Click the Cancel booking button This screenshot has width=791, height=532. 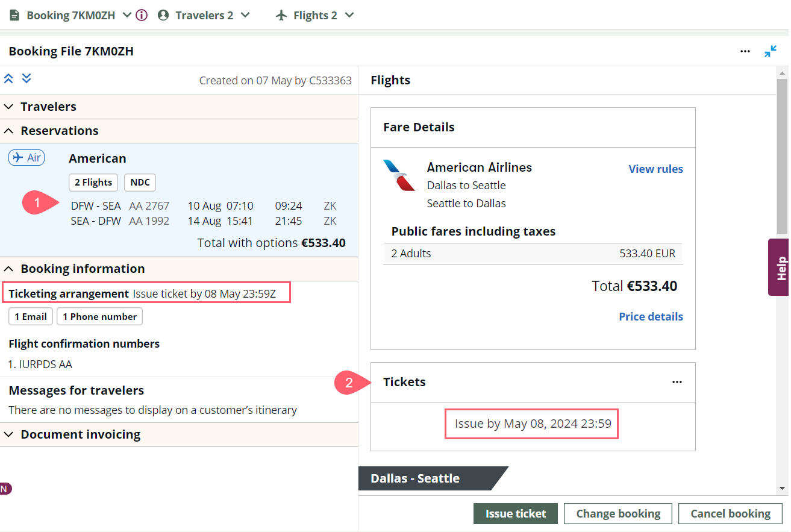tap(730, 514)
